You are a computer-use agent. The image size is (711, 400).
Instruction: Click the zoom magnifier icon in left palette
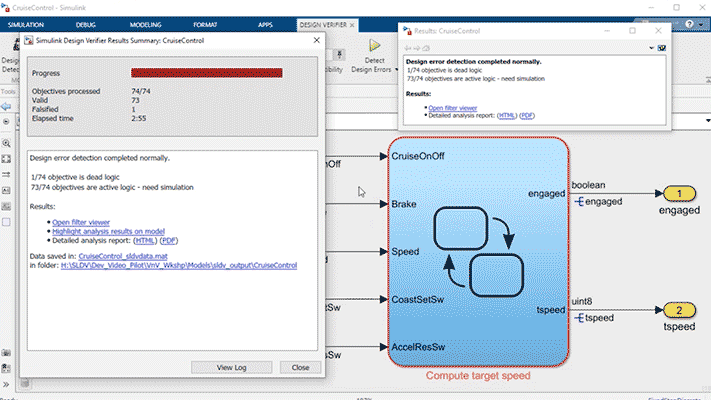tap(7, 143)
